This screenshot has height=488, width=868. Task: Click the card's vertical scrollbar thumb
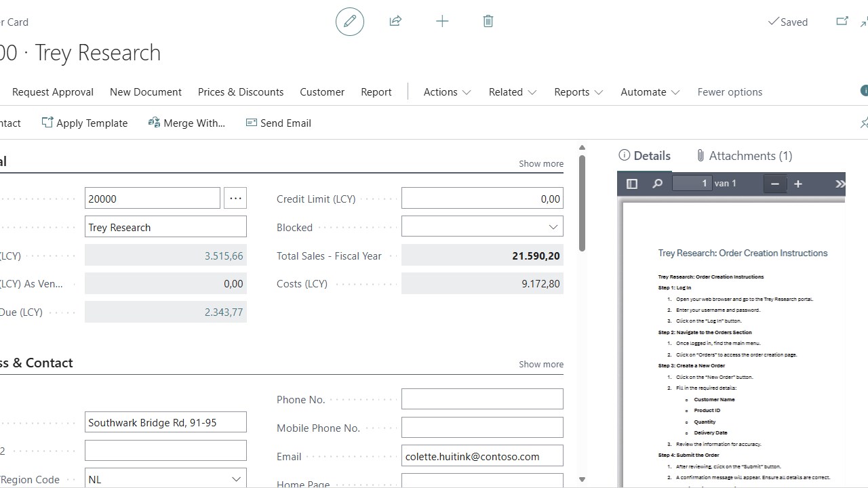(x=582, y=203)
